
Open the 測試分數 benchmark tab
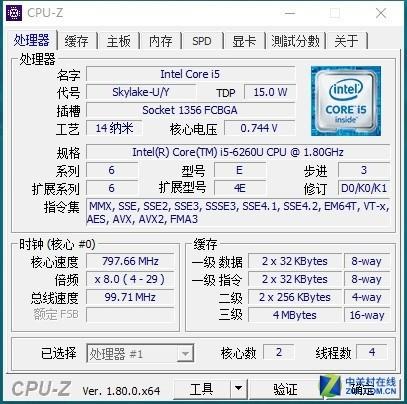295,41
